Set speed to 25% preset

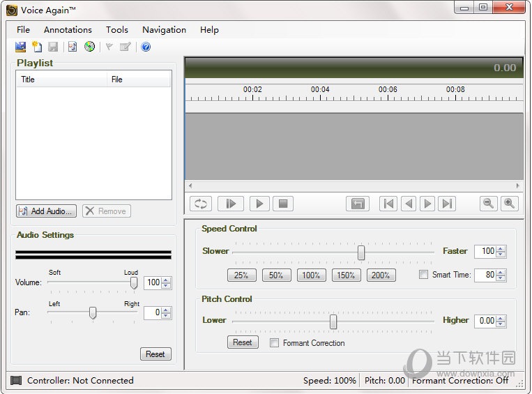pyautogui.click(x=241, y=275)
